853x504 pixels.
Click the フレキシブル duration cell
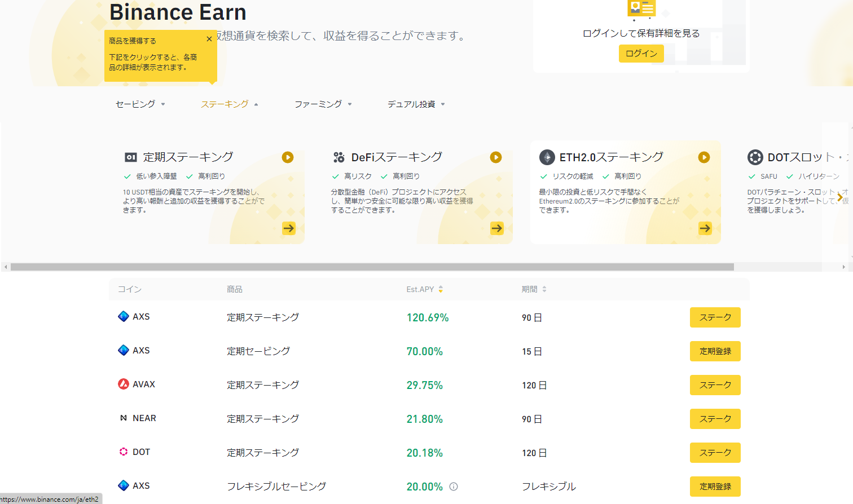point(549,487)
